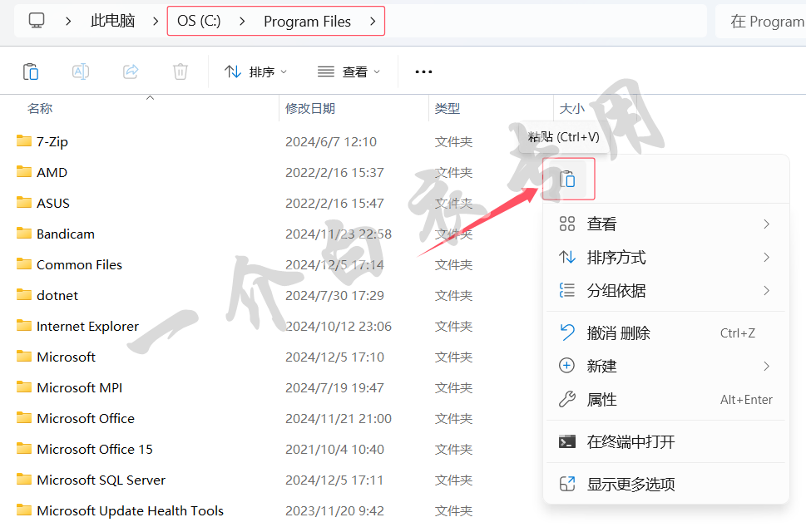Viewport: 806px width, 532px height.
Task: Sort by 修改日期 column header
Action: [310, 108]
